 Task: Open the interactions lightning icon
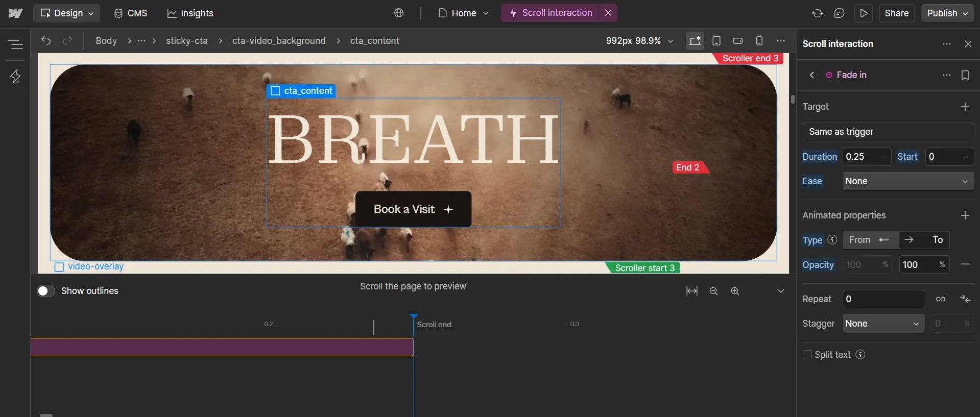coord(15,76)
